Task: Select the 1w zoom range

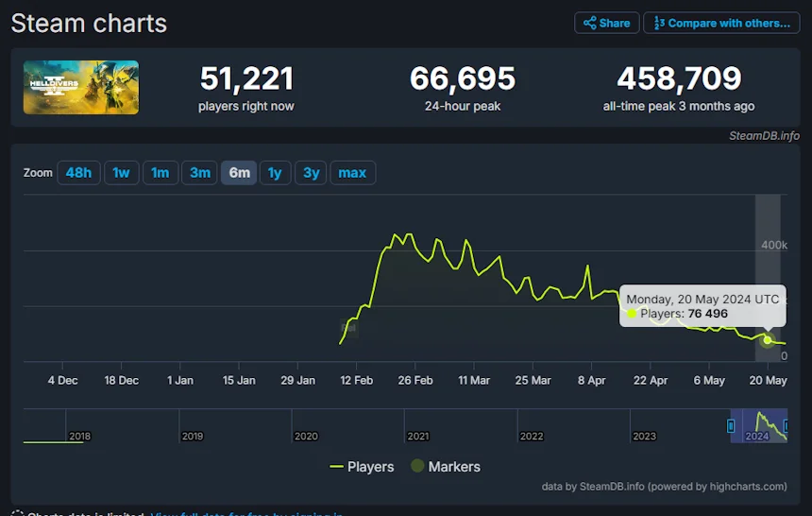Action: pyautogui.click(x=121, y=173)
